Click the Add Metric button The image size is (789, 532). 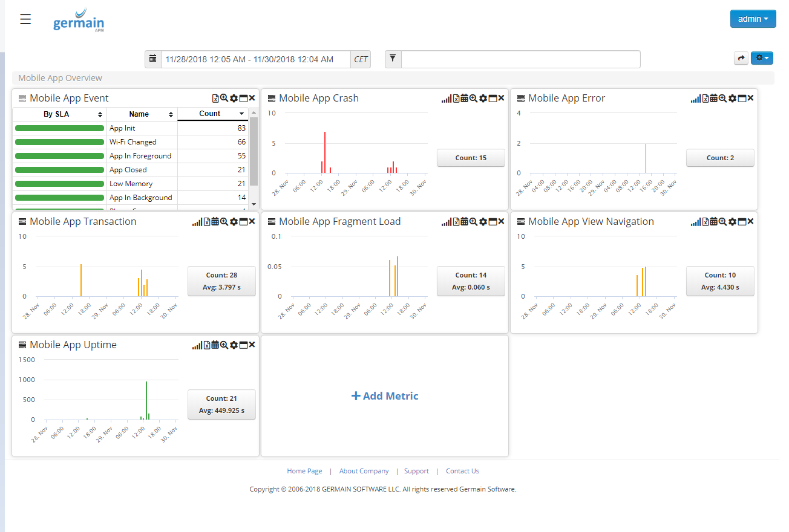(x=385, y=396)
